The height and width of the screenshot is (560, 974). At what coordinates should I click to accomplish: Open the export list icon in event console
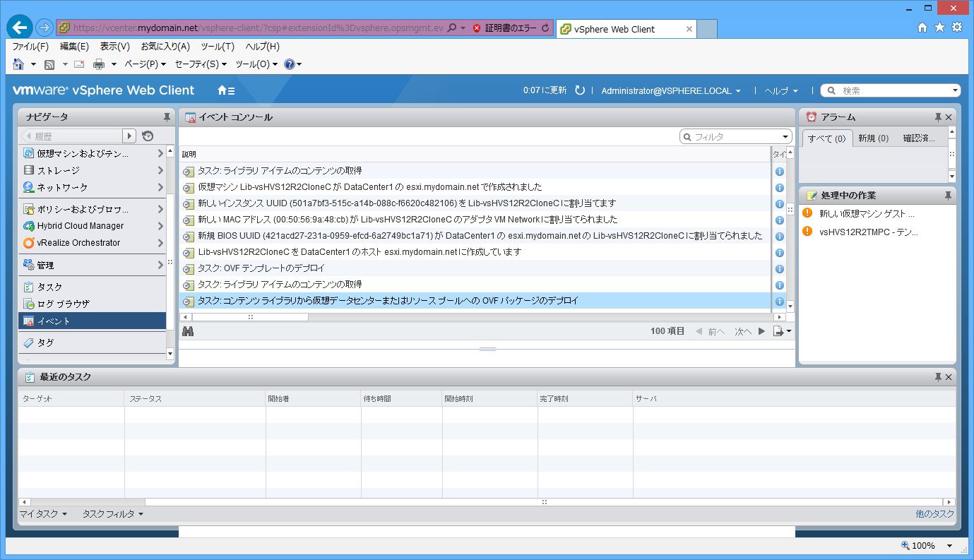pos(782,331)
